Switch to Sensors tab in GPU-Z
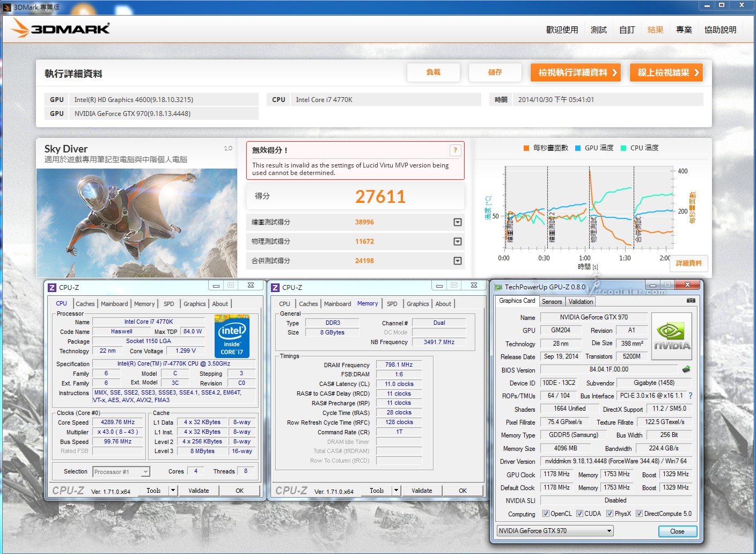The width and height of the screenshot is (756, 554). pyautogui.click(x=552, y=302)
